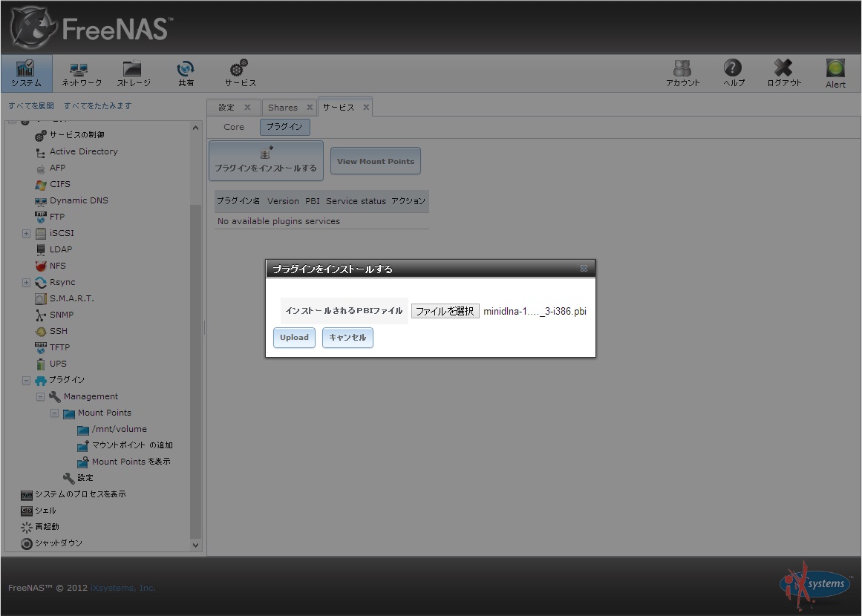Screen dimensions: 862x616
Task: Expand the Rsync node
Action: click(26, 283)
